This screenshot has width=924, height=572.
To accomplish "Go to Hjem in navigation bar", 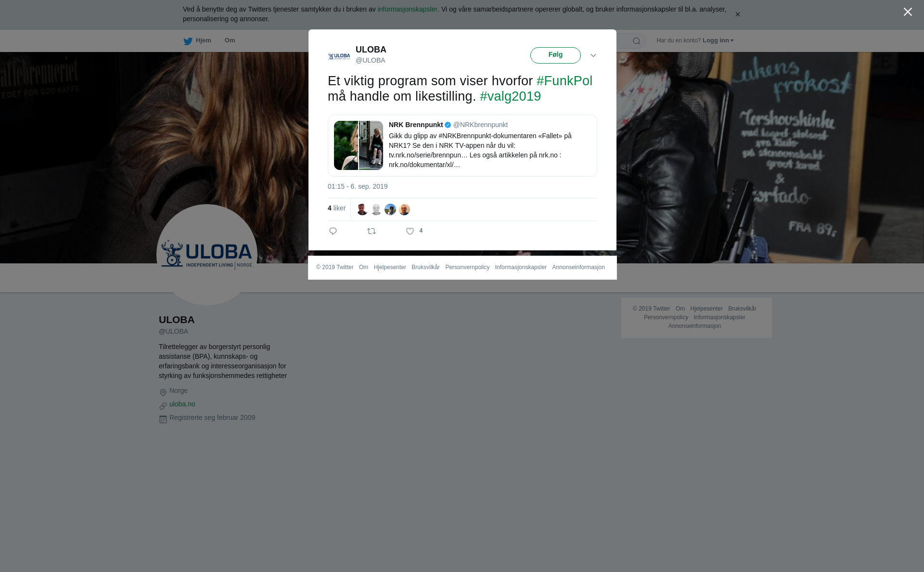I will click(x=203, y=40).
